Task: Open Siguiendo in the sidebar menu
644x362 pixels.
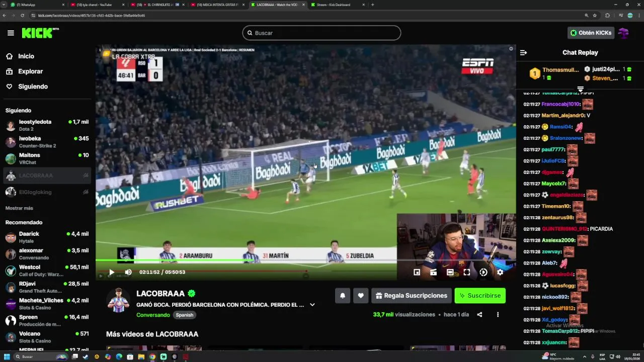Action: (33, 86)
